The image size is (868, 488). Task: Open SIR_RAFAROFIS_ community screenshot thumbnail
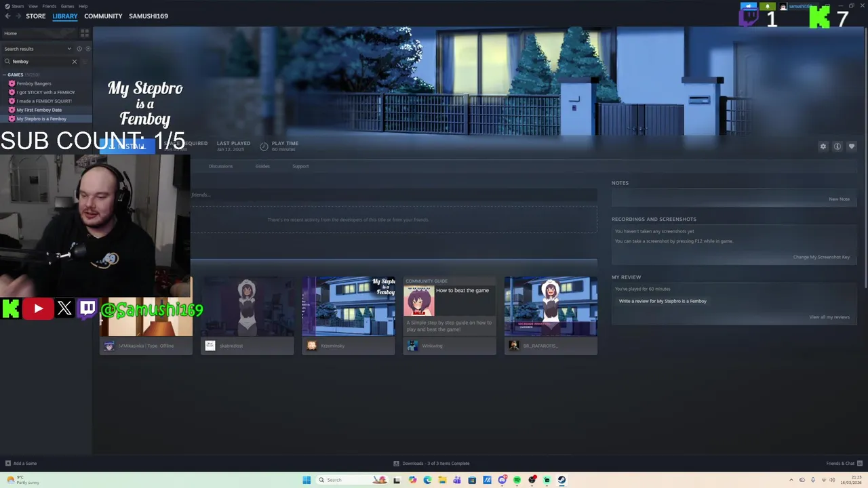[x=551, y=306]
